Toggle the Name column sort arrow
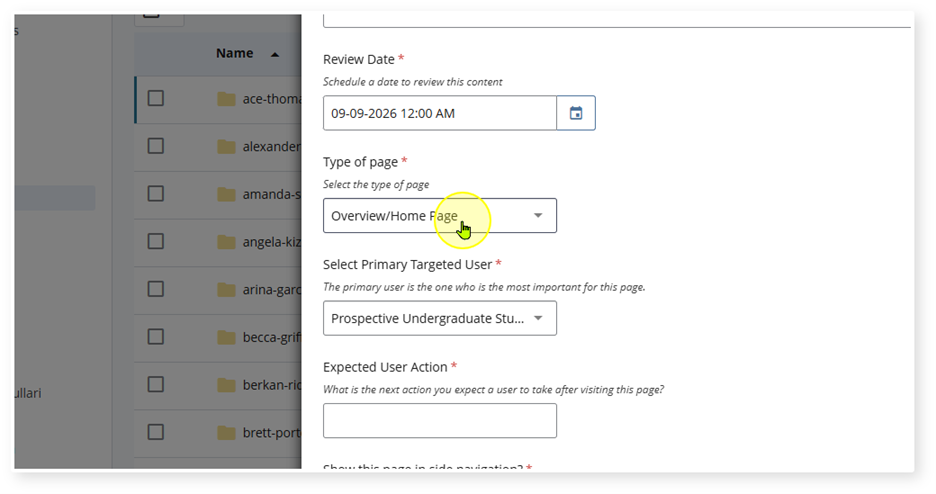 coord(275,53)
